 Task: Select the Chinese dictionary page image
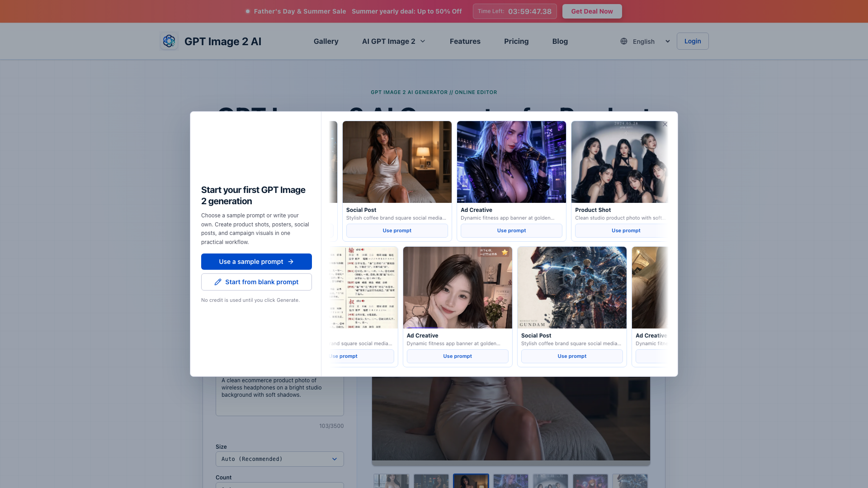coord(364,287)
